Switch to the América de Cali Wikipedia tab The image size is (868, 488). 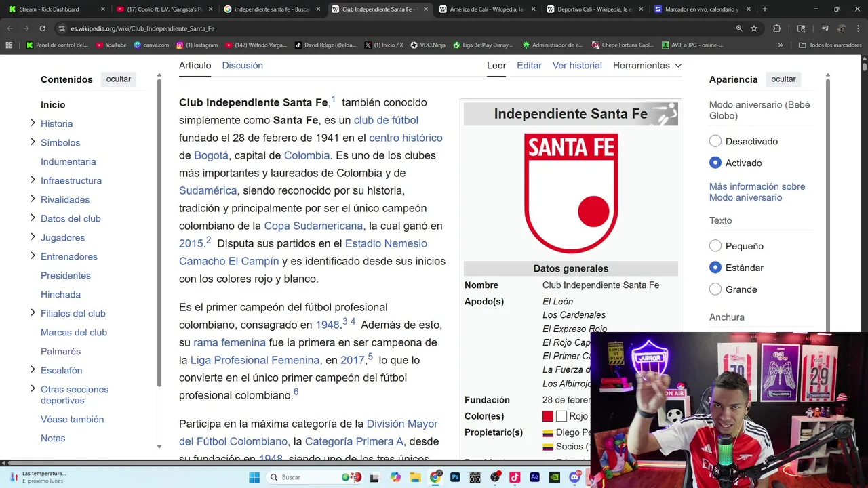coord(486,9)
